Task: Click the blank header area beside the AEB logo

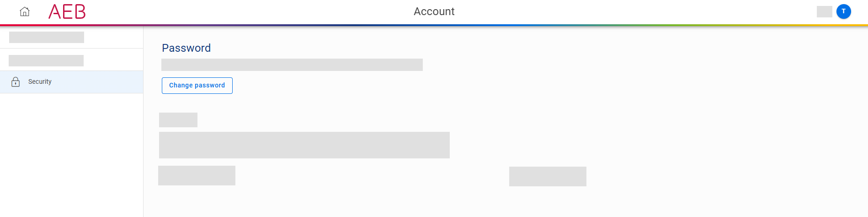Action: click(229, 11)
